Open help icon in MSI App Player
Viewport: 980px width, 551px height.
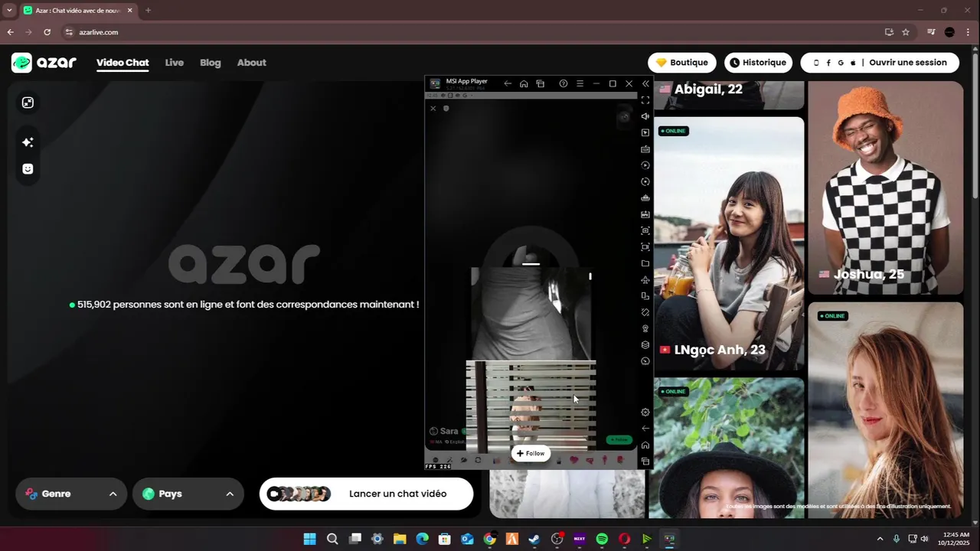(563, 83)
